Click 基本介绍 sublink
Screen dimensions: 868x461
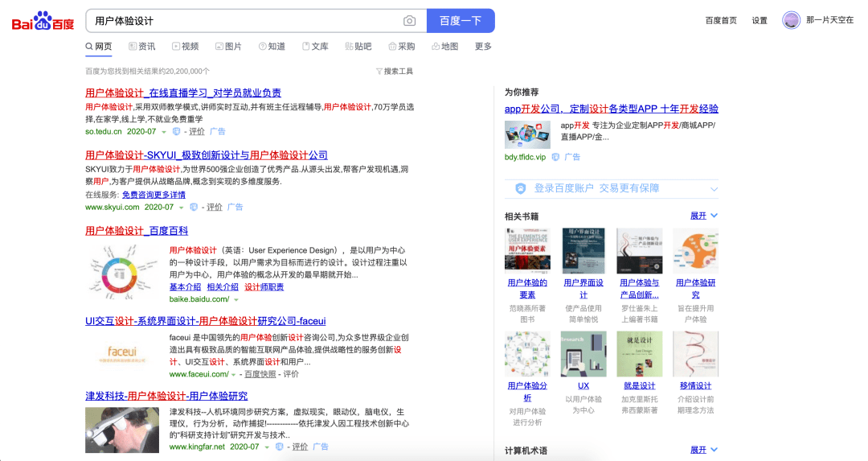[185, 287]
